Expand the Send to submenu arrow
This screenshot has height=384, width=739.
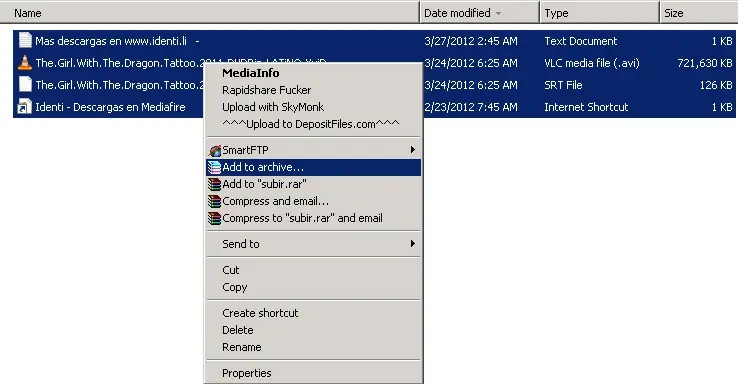412,244
